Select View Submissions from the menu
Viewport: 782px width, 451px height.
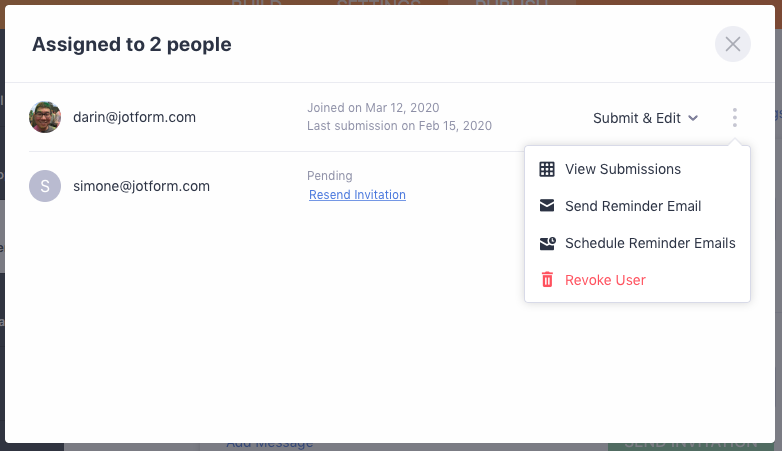623,169
